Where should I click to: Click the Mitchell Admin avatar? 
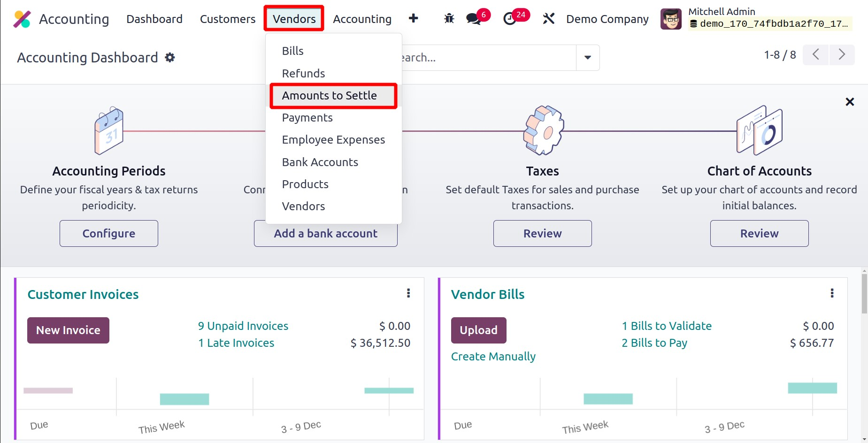point(671,19)
